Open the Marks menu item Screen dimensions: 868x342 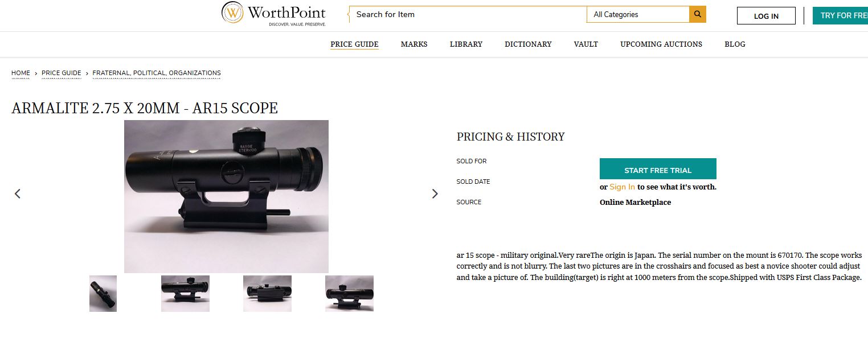coord(414,44)
